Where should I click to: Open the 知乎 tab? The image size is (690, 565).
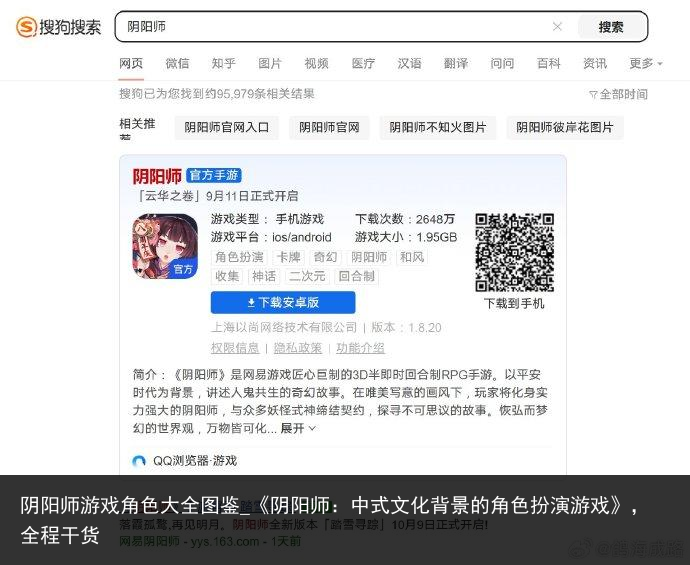tap(224, 63)
